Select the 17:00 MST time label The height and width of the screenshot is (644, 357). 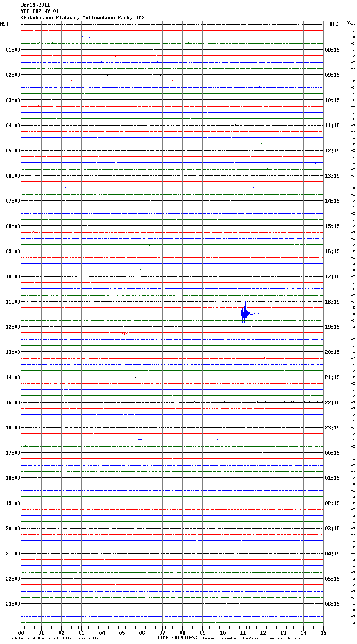point(13,453)
